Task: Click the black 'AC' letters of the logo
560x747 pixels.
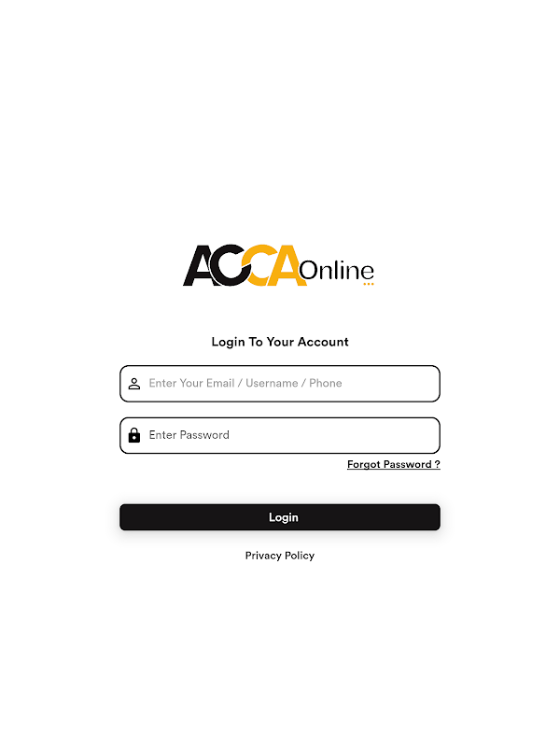Action: tap(217, 266)
